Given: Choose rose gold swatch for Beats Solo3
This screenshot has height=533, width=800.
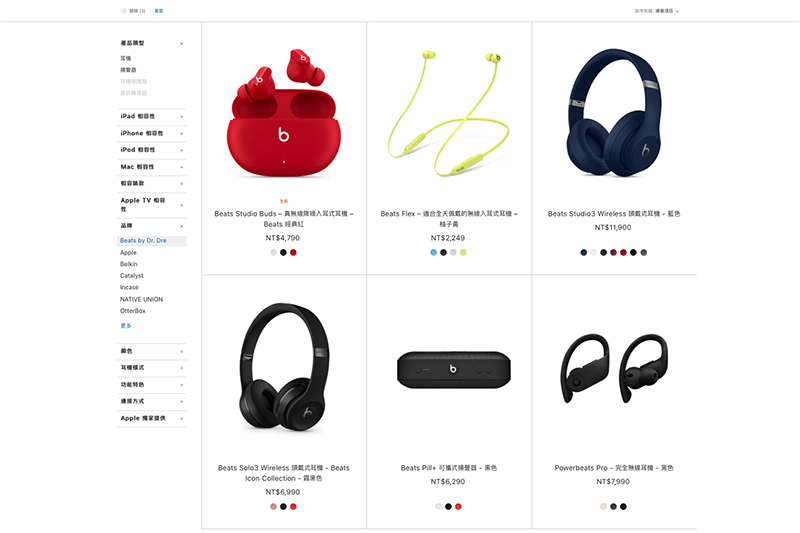Looking at the screenshot, I should coord(273,506).
